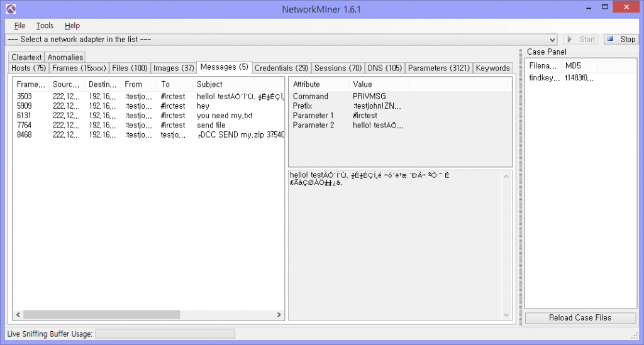
Task: Sort messages by Frame column header
Action: click(x=31, y=84)
